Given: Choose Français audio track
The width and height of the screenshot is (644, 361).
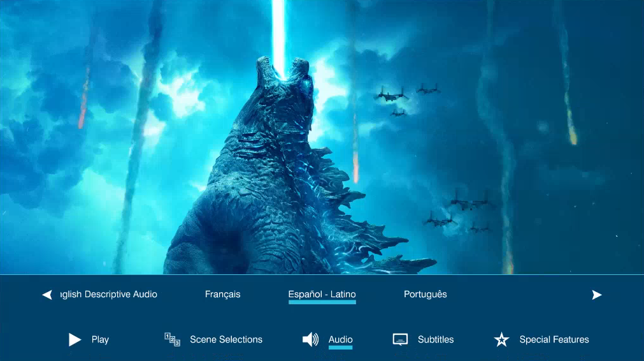Looking at the screenshot, I should [x=222, y=295].
